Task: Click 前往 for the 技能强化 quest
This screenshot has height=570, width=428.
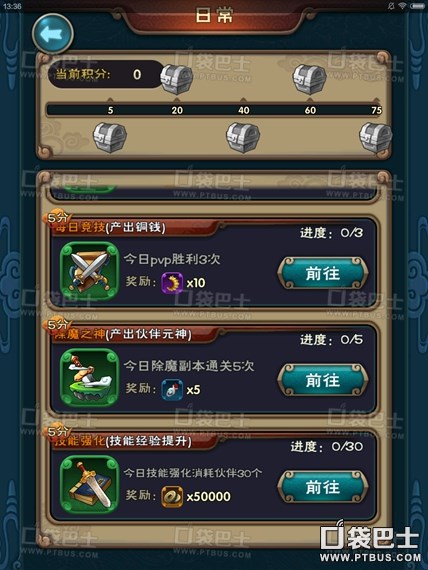Action: 323,487
